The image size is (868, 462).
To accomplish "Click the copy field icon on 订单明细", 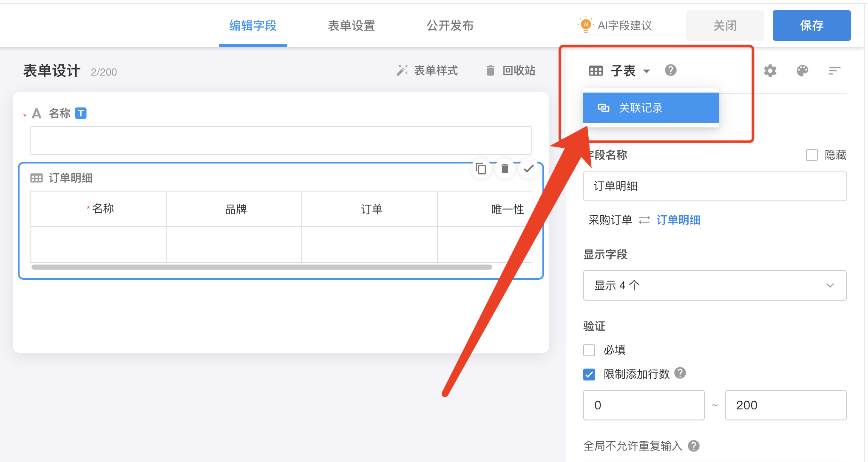I will [481, 169].
